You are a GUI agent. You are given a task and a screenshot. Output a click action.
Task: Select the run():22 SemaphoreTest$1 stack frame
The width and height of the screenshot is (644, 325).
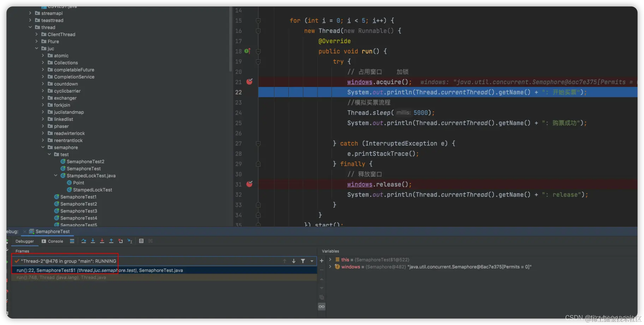[164, 270]
